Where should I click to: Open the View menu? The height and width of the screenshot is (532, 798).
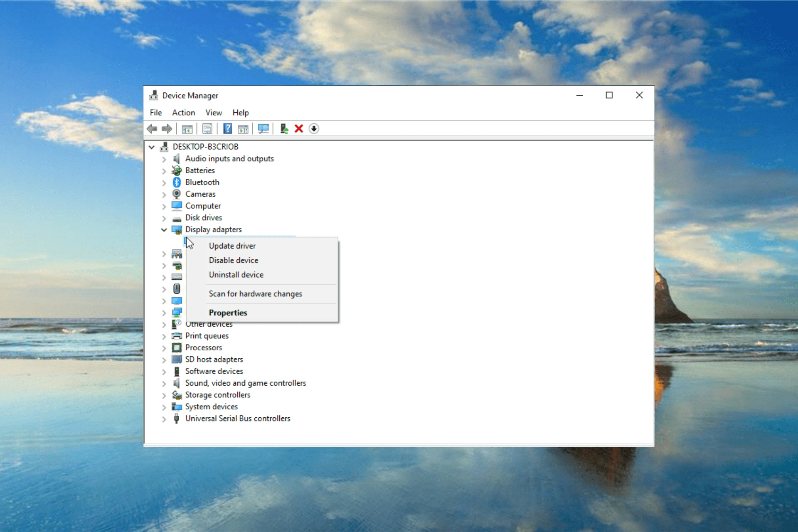(214, 113)
